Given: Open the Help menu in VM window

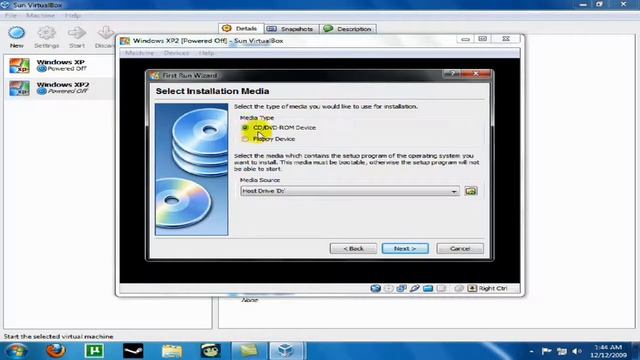Looking at the screenshot, I should click(207, 53).
